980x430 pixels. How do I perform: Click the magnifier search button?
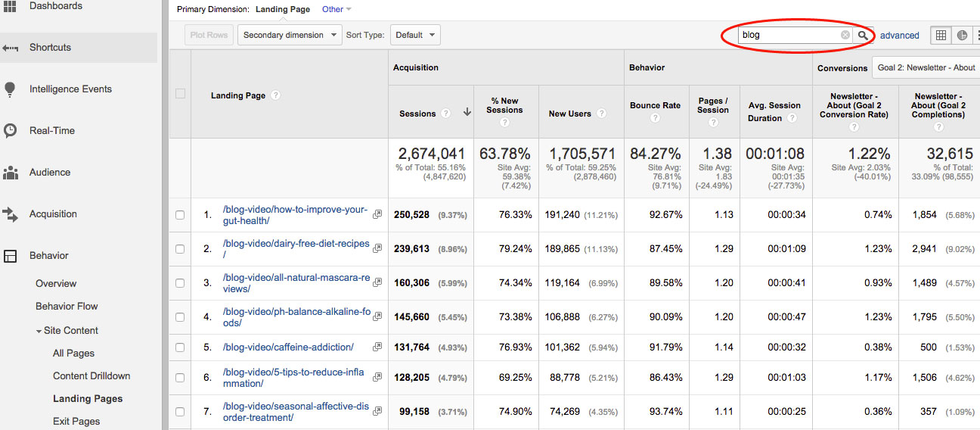click(863, 36)
